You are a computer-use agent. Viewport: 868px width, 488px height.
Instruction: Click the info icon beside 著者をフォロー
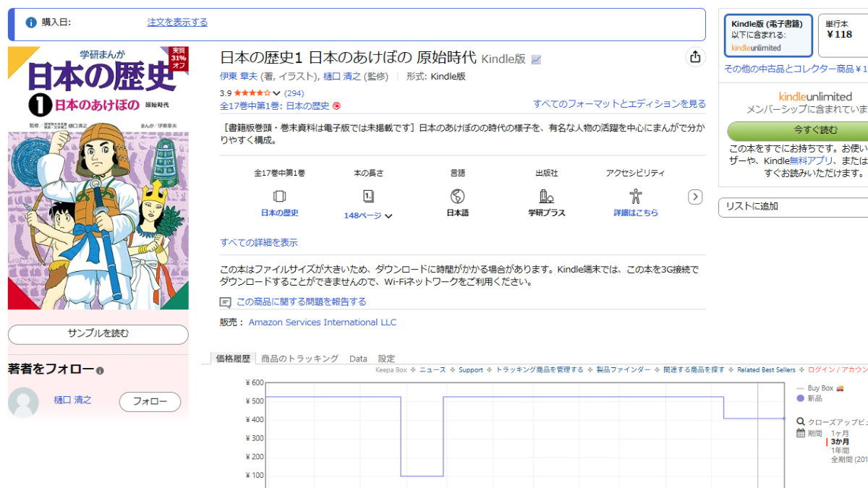pos(100,371)
